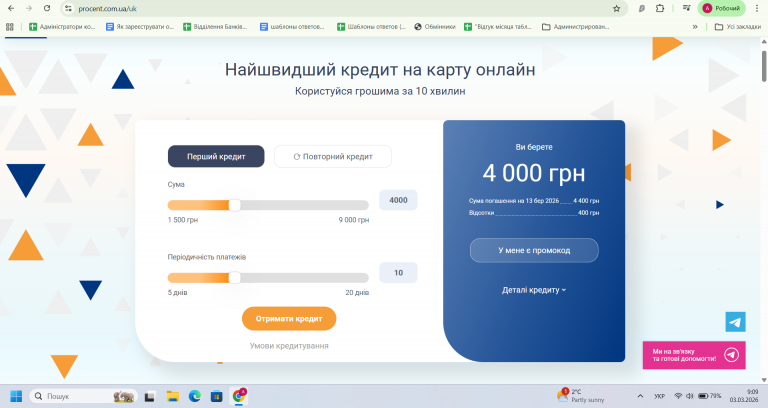Expand Деталі кредиту details
The height and width of the screenshot is (408, 768).
click(x=534, y=290)
